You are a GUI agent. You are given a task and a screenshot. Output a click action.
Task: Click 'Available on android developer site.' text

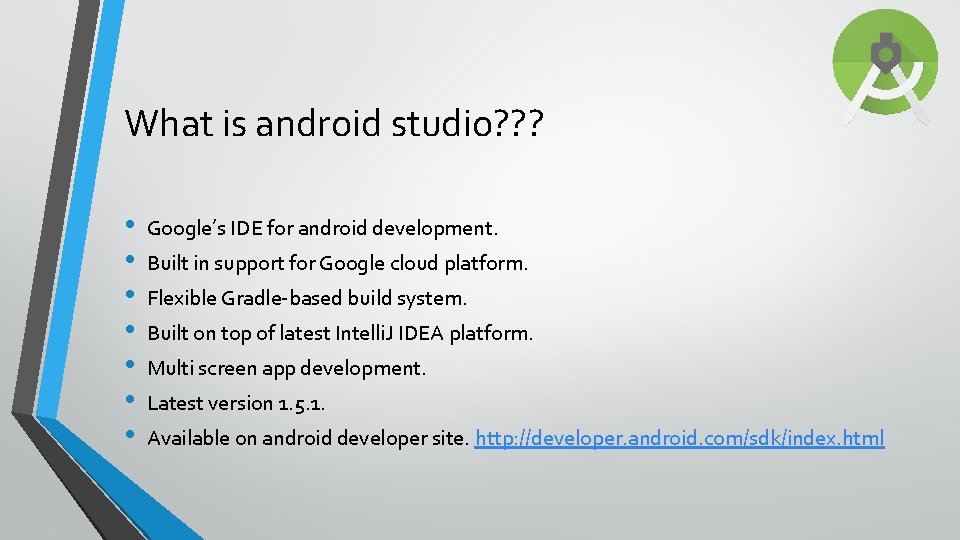[308, 438]
